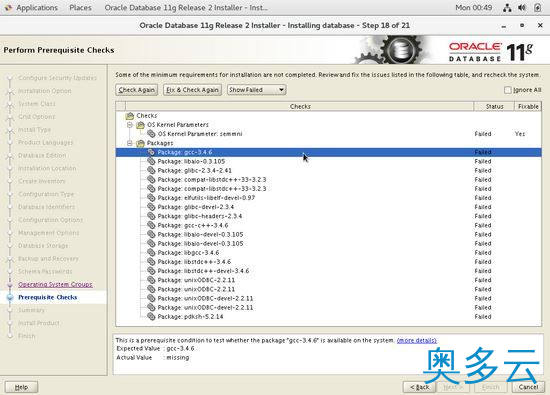This screenshot has width=550, height=395.
Task: Collapse the Packages tree node
Action: [130, 143]
